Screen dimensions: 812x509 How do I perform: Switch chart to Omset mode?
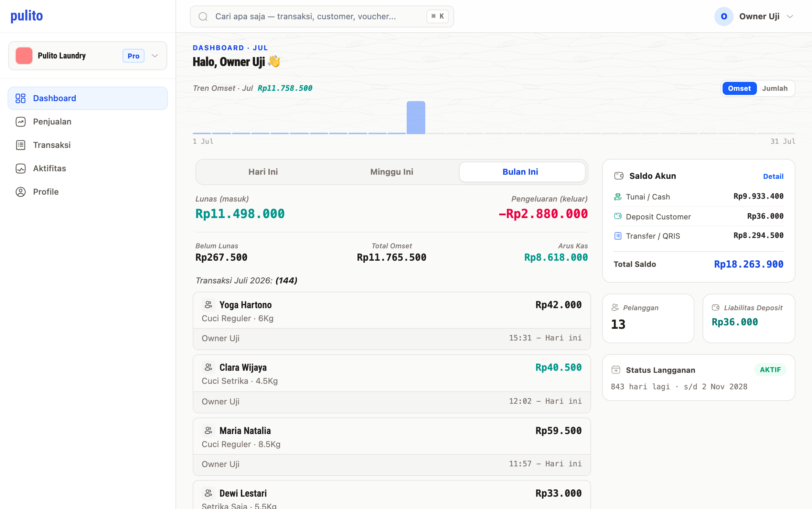(739, 88)
